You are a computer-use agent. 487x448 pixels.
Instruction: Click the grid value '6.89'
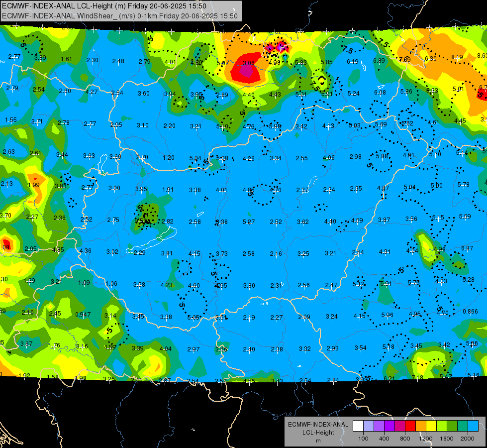click(379, 60)
